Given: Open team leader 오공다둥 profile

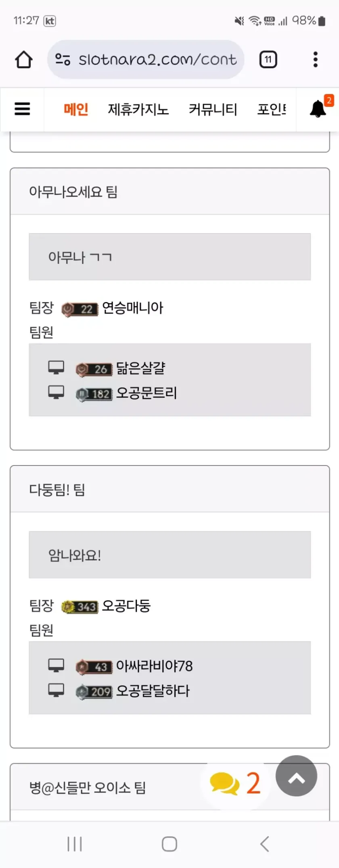Looking at the screenshot, I should (126, 606).
